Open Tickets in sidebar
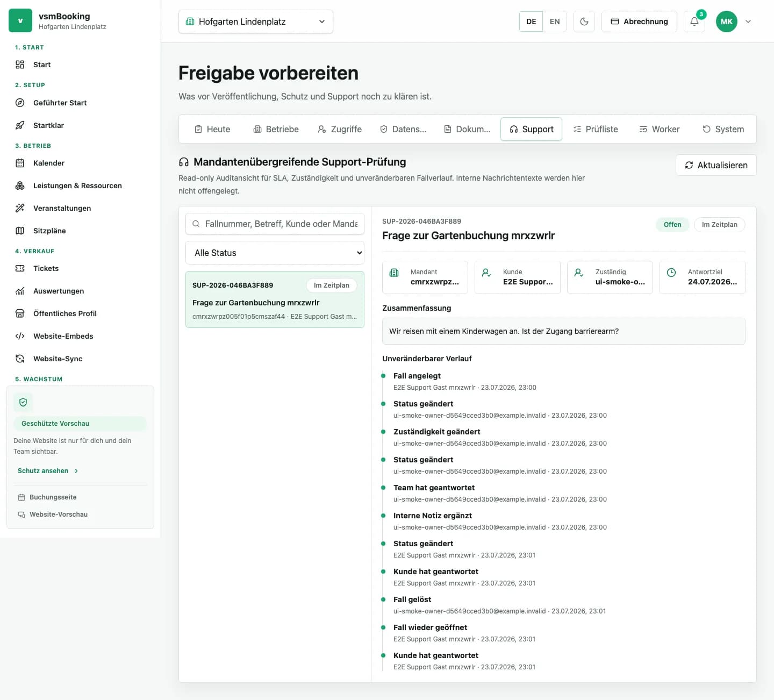Viewport: 774px width, 700px height. click(80, 268)
